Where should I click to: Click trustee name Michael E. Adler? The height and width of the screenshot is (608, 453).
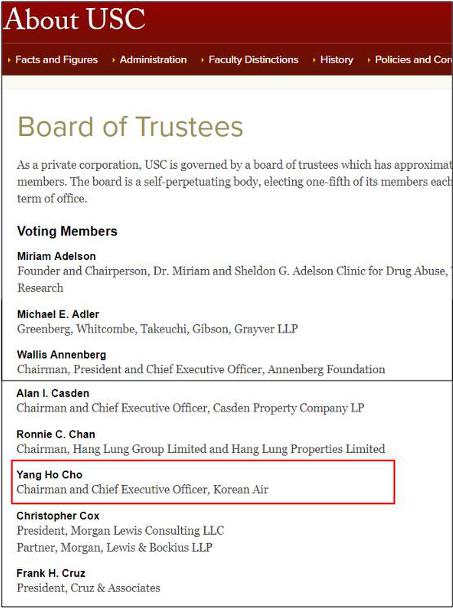click(58, 314)
